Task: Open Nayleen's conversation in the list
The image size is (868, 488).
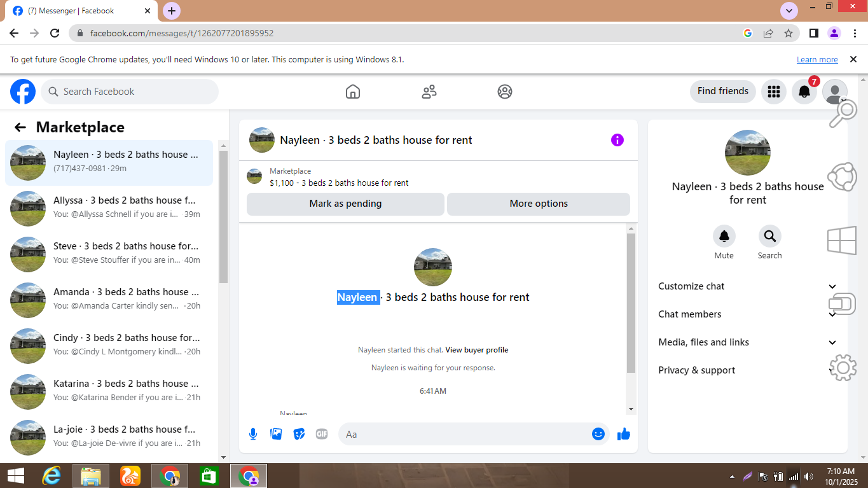Action: pyautogui.click(x=109, y=163)
